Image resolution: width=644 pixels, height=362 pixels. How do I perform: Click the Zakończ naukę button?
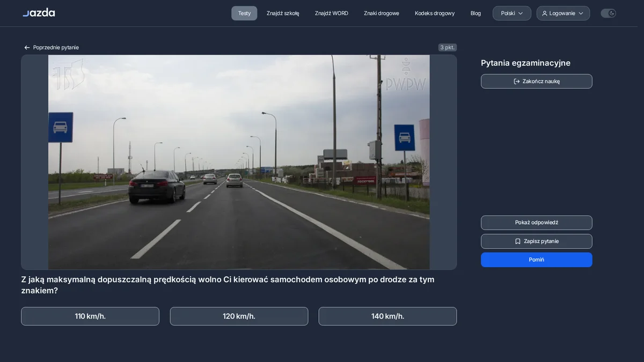pyautogui.click(x=537, y=82)
